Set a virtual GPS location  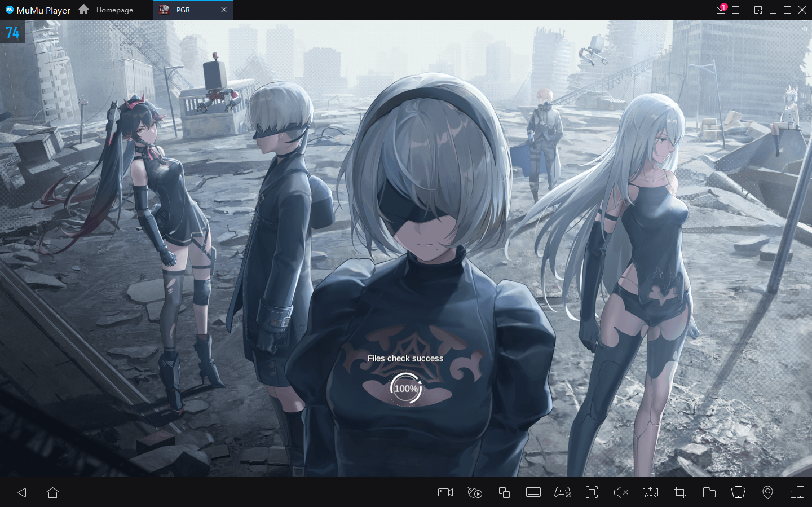[x=767, y=492]
